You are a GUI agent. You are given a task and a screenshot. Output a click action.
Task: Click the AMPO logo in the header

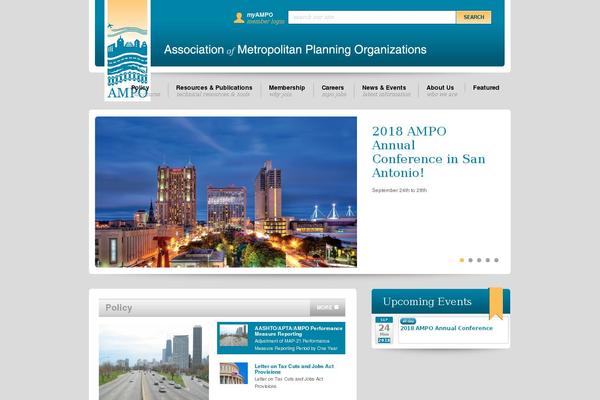127,50
